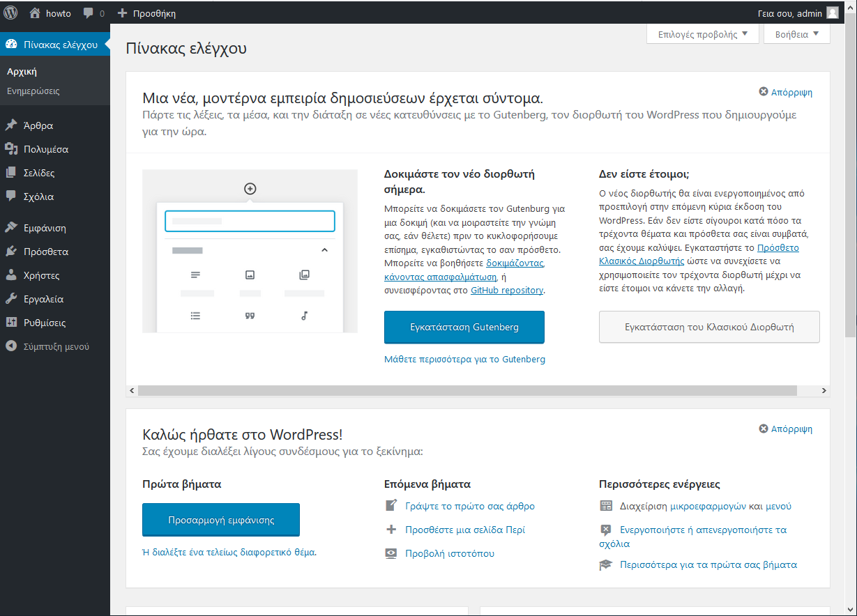
Task: Click the collapse arrow icon for Σύμπτυξη μενού
Action: tap(11, 346)
